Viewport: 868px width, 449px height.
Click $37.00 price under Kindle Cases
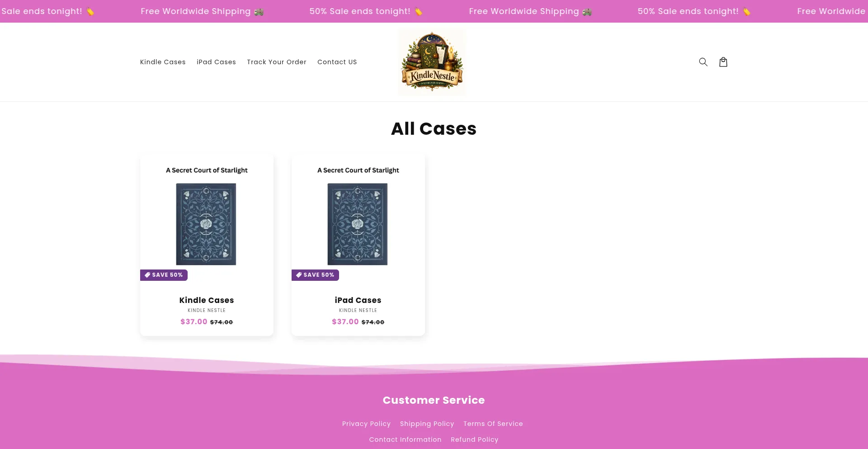(193, 321)
